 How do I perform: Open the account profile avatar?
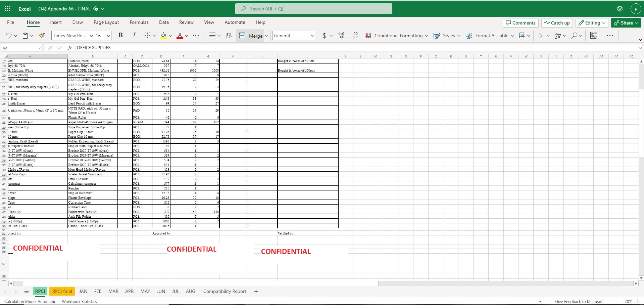[x=636, y=9]
